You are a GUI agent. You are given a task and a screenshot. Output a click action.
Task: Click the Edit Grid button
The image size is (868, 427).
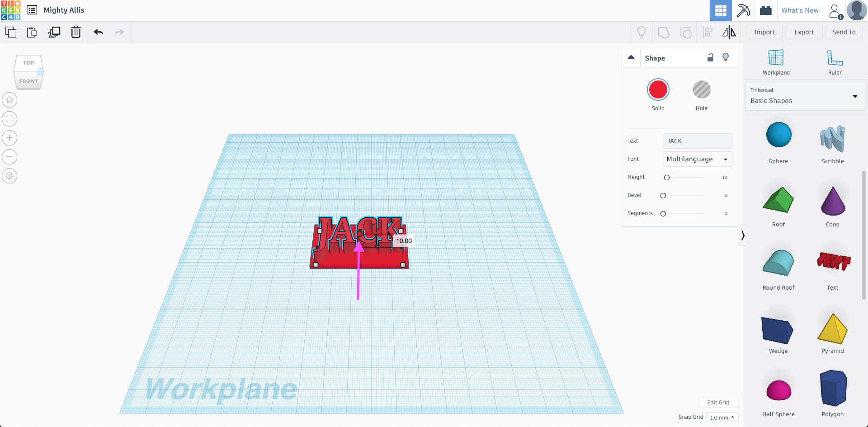coord(718,402)
